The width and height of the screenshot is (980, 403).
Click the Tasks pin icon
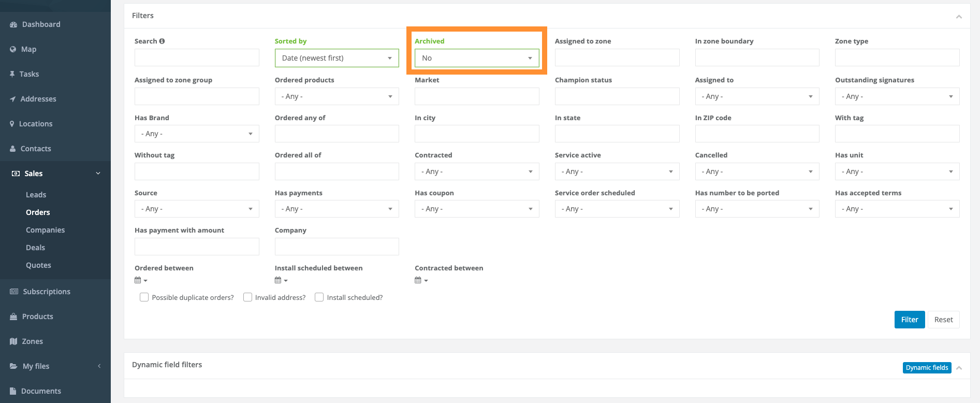pos(12,74)
